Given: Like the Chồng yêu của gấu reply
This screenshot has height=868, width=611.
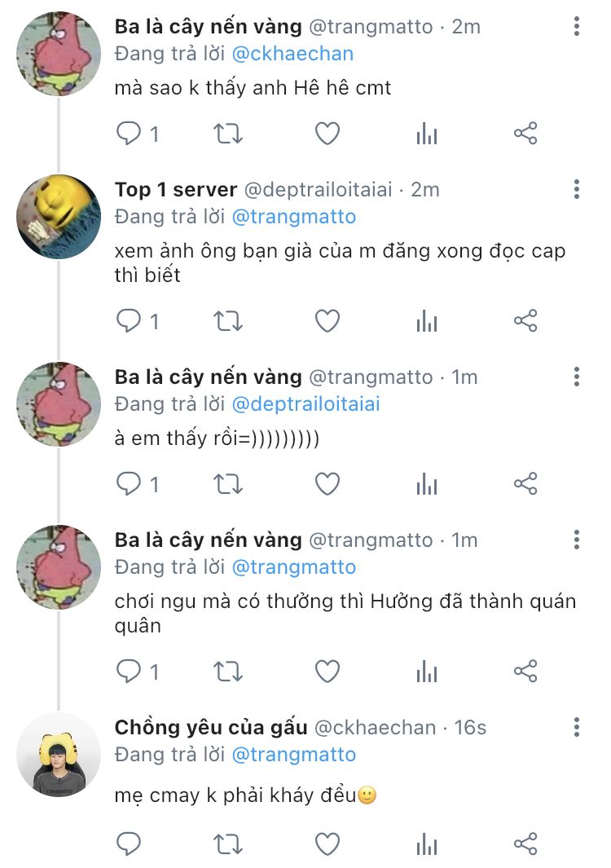Looking at the screenshot, I should point(327,844).
